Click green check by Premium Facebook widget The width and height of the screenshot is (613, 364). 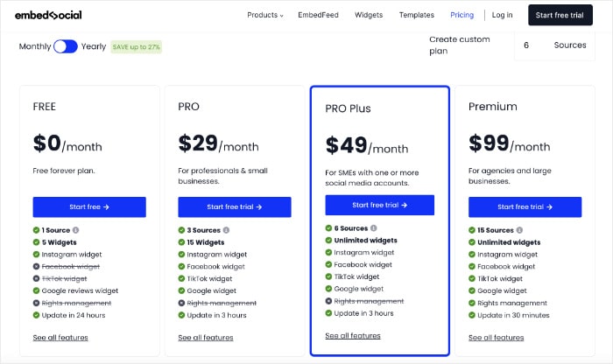point(472,266)
